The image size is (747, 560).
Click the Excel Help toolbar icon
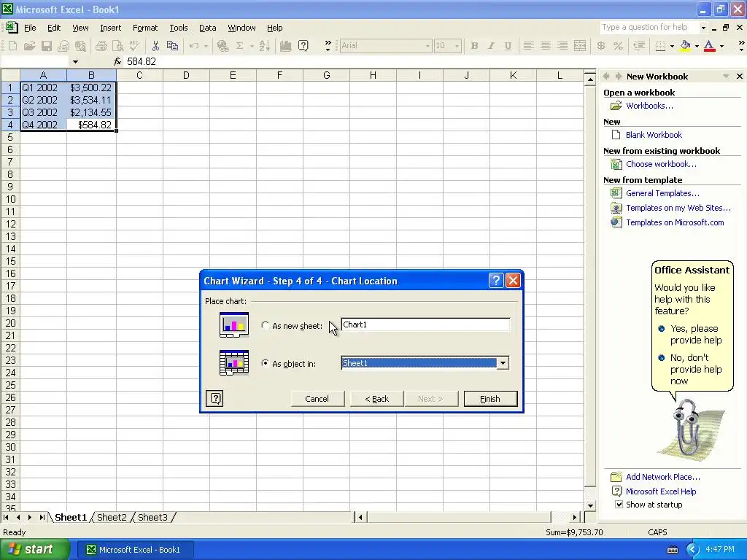tap(303, 46)
